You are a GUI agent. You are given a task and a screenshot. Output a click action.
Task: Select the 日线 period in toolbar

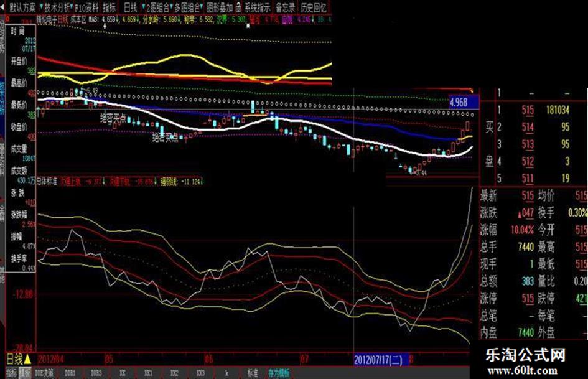click(131, 7)
